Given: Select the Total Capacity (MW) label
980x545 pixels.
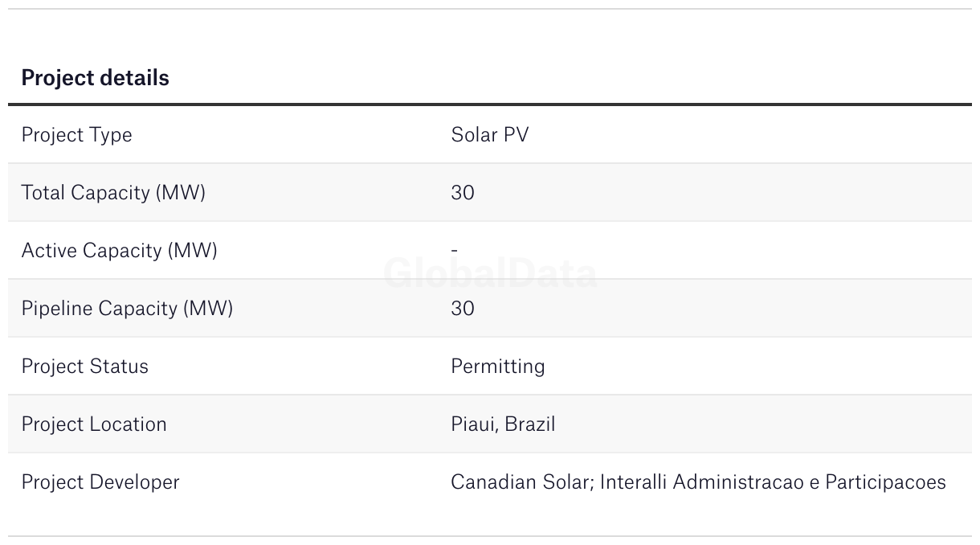Looking at the screenshot, I should tap(113, 193).
